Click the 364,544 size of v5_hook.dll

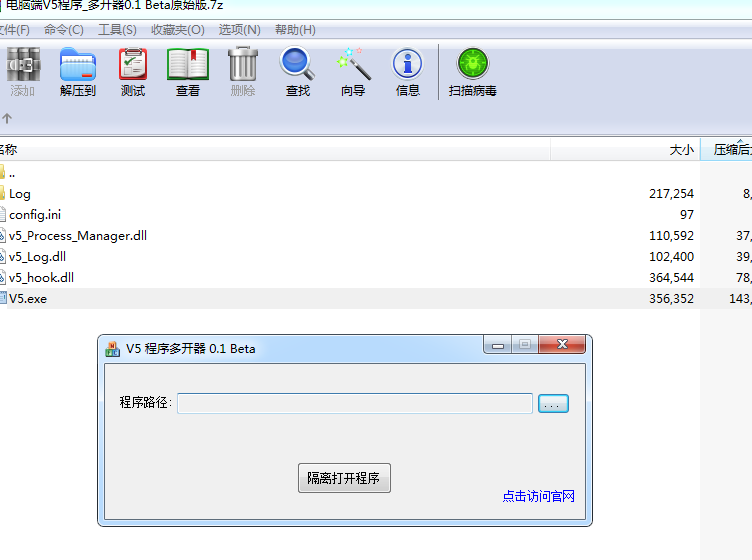pyautogui.click(x=671, y=278)
